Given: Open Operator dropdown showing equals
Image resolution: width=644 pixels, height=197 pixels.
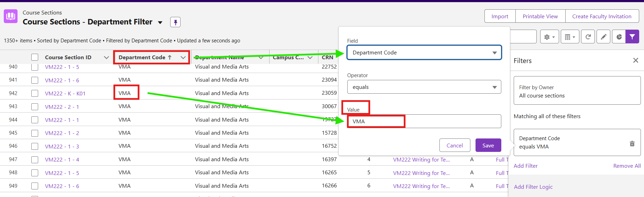Looking at the screenshot, I should [x=424, y=87].
